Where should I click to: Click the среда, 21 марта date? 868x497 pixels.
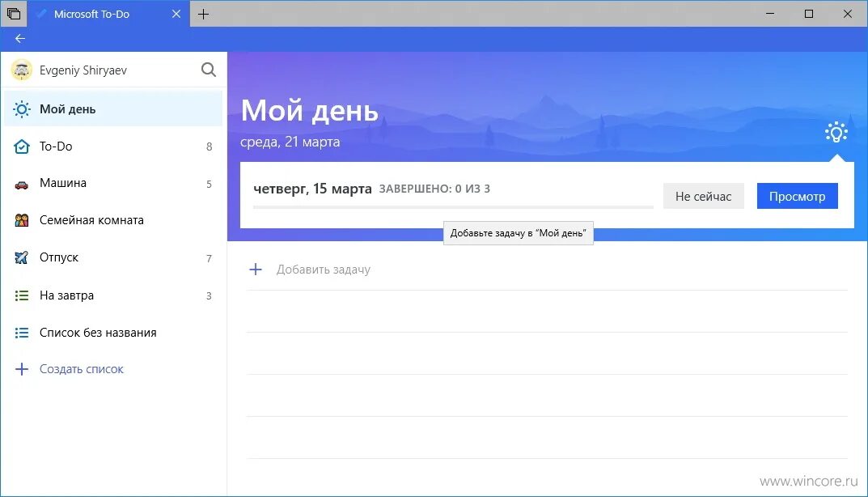click(290, 142)
